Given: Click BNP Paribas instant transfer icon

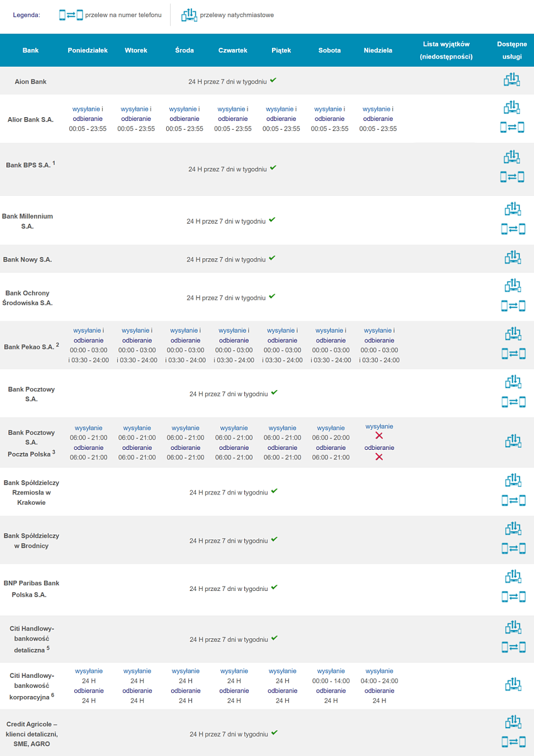Looking at the screenshot, I should [x=513, y=576].
